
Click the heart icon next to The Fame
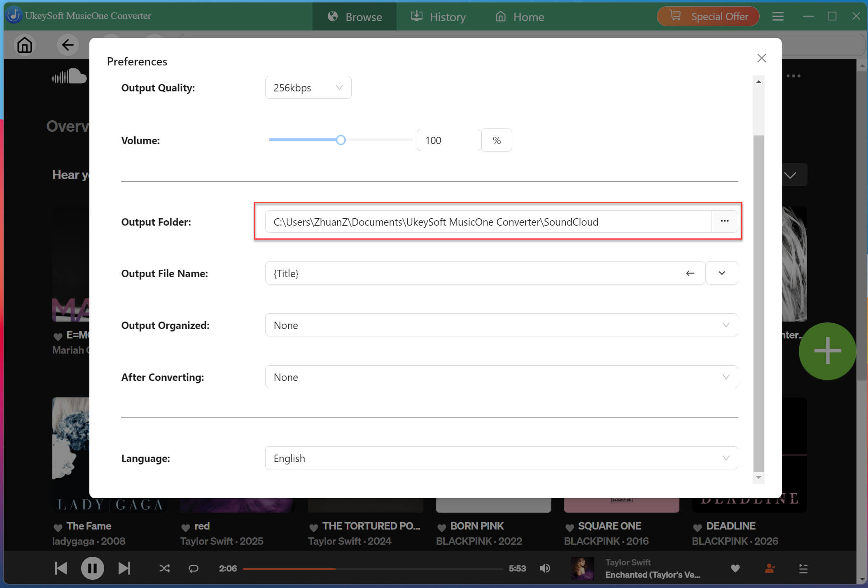58,527
